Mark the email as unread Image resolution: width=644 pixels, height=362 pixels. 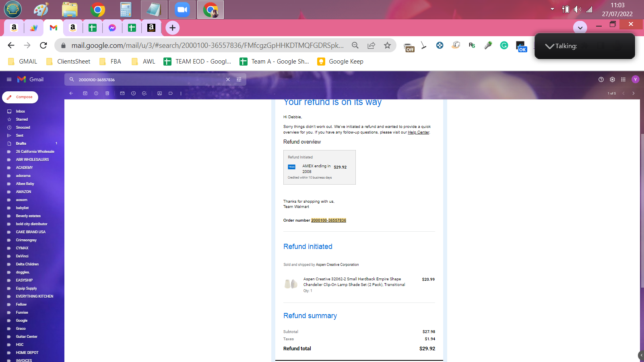click(122, 93)
